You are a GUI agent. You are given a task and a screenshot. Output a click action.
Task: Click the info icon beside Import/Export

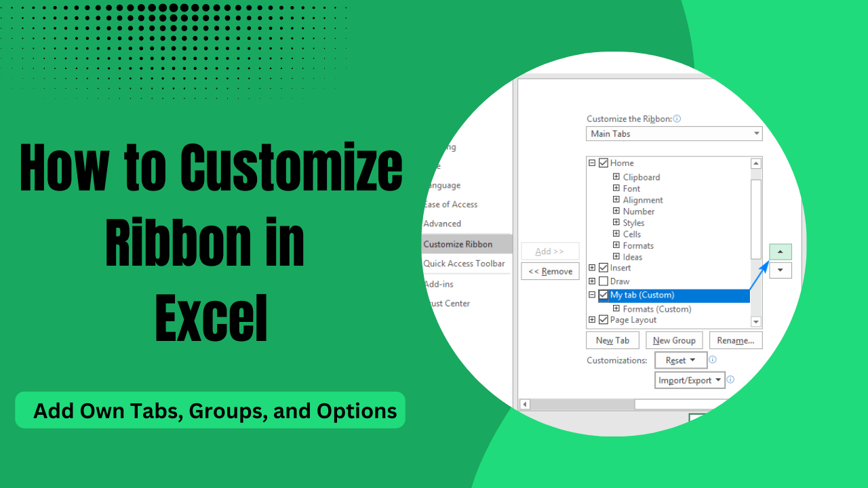pos(730,380)
